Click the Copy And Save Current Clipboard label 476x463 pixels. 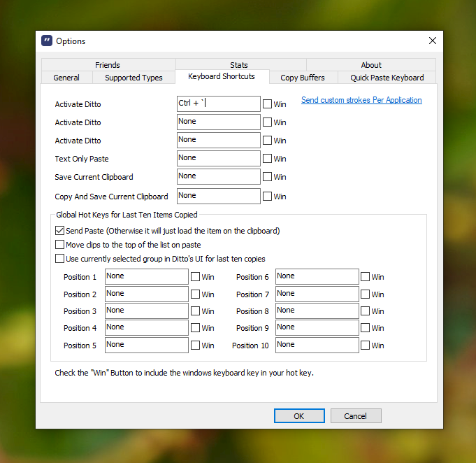tap(111, 197)
